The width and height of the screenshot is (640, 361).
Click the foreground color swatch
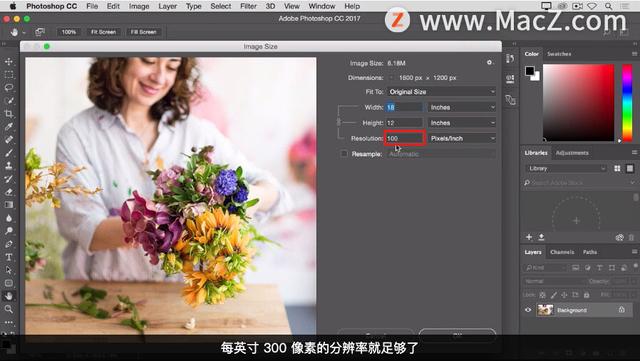coord(530,71)
